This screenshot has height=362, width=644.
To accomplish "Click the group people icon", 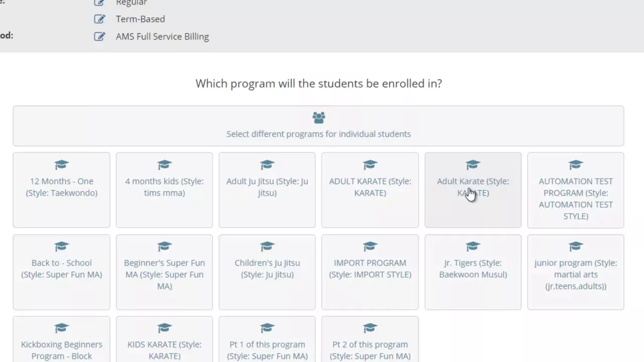I will pyautogui.click(x=318, y=118).
